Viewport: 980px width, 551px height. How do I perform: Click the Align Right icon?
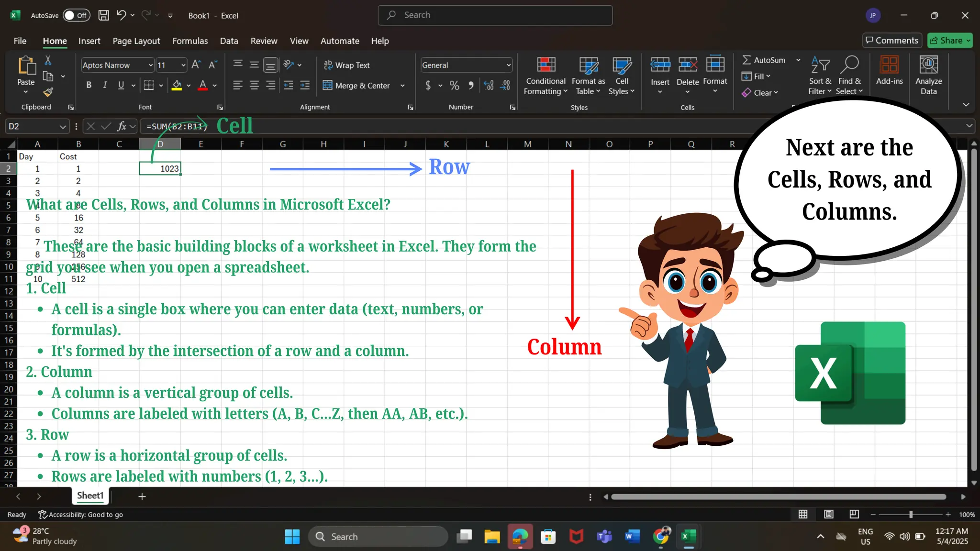coord(271,86)
